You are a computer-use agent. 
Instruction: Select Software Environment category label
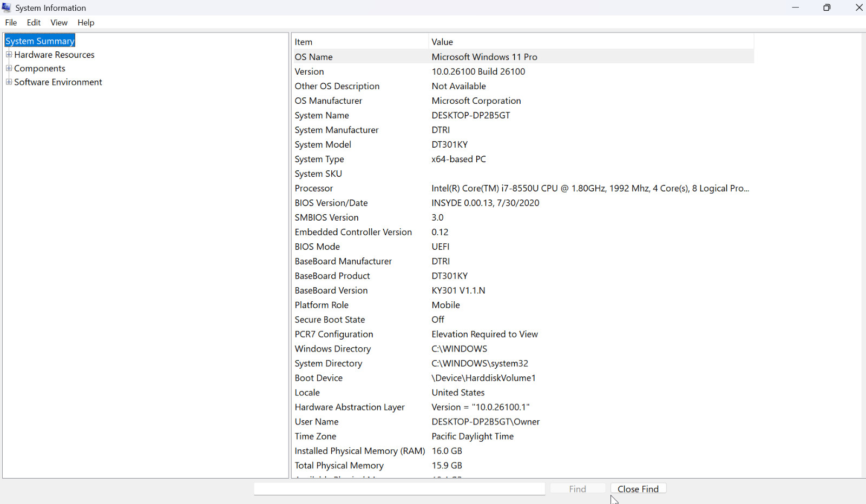[58, 82]
